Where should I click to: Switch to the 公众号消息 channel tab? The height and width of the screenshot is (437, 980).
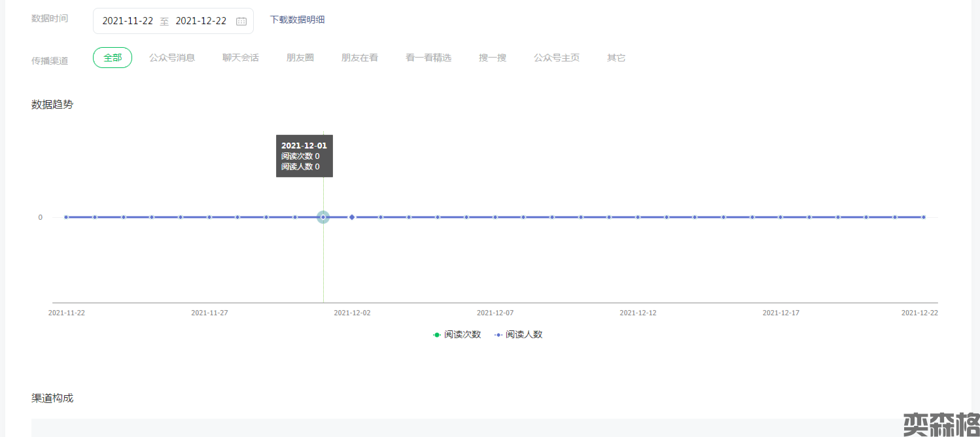pyautogui.click(x=172, y=58)
